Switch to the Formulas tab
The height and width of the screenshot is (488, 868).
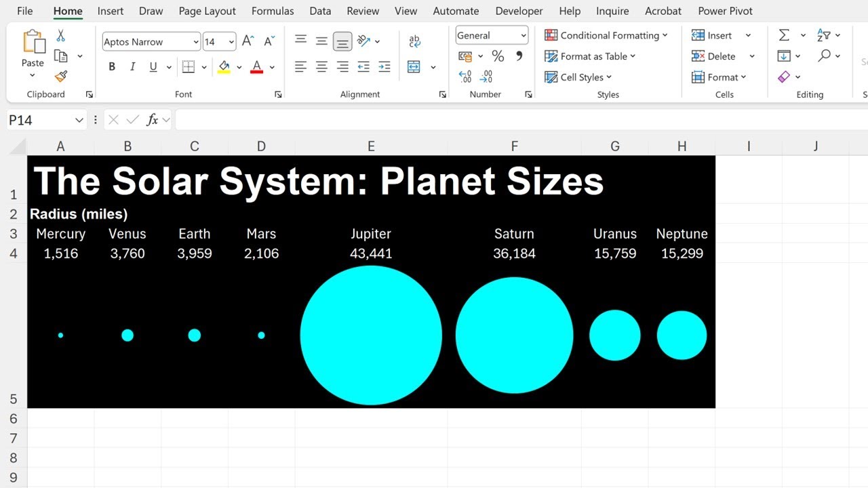(x=273, y=11)
